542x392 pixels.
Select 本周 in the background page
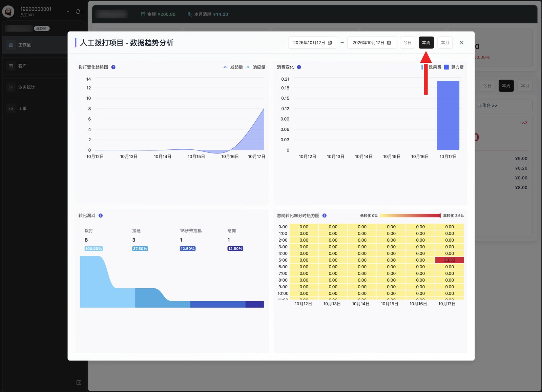click(506, 86)
